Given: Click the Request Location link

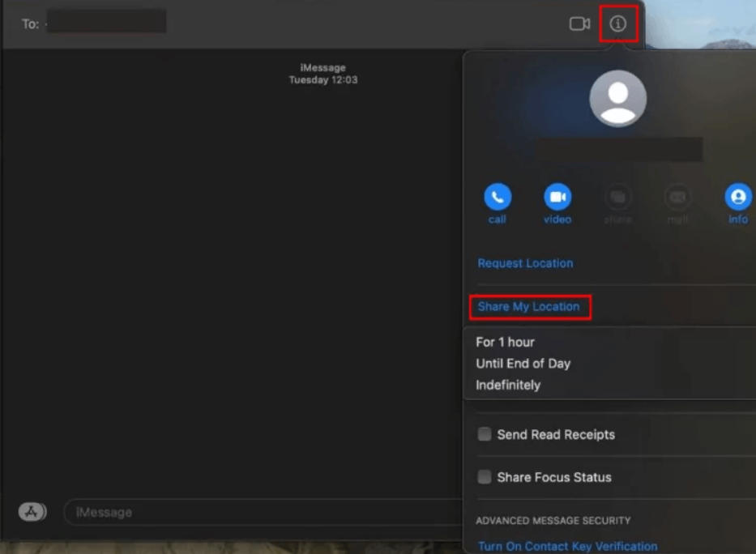Looking at the screenshot, I should [525, 263].
